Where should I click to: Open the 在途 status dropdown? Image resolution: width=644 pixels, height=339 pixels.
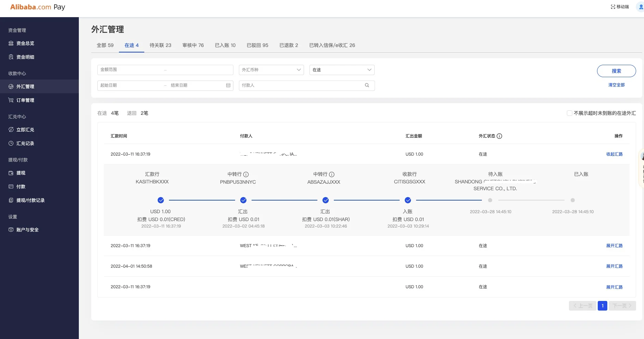pyautogui.click(x=342, y=70)
